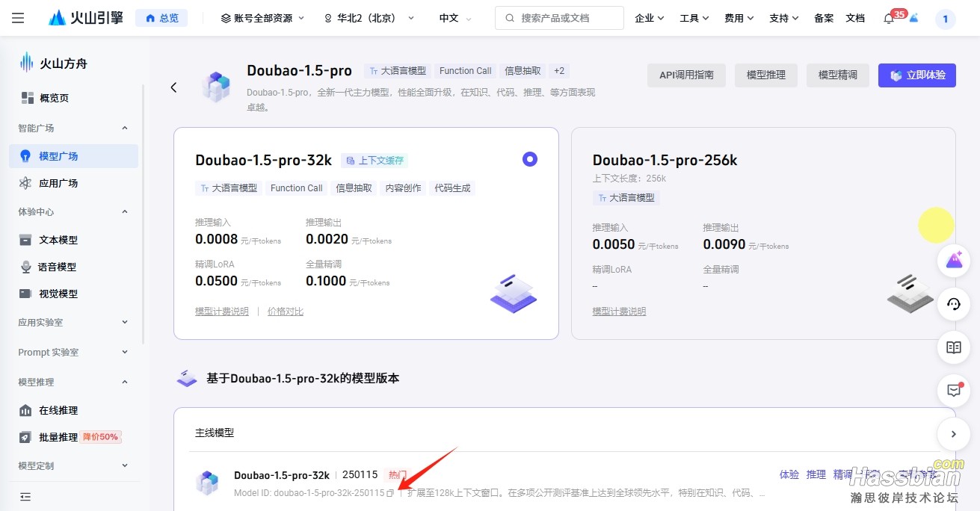Click 推理 link in Doubao-1.5-pro-32k row
980x511 pixels.
click(816, 474)
